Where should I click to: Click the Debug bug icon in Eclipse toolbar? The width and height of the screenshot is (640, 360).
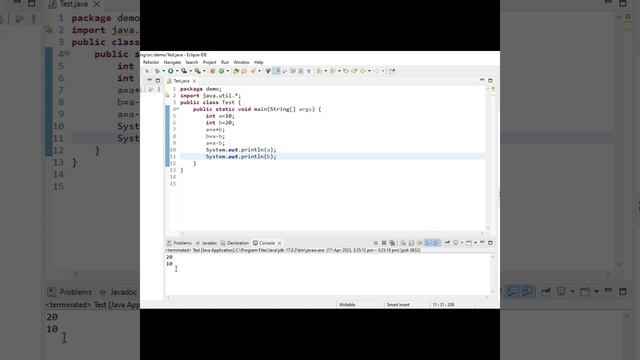[x=157, y=71]
